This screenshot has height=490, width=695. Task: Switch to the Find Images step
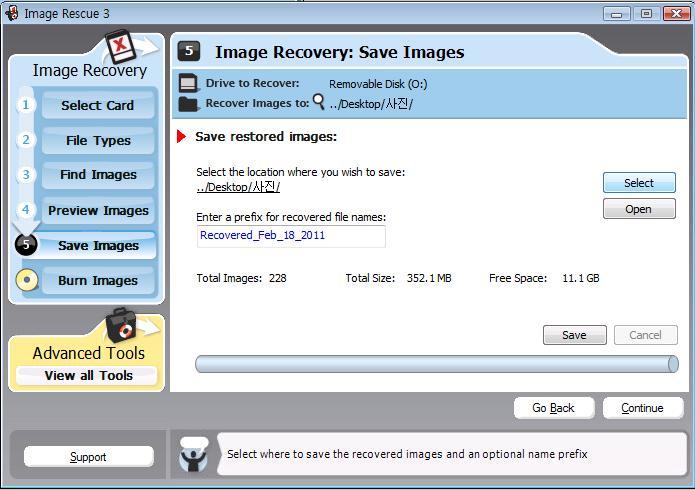98,175
